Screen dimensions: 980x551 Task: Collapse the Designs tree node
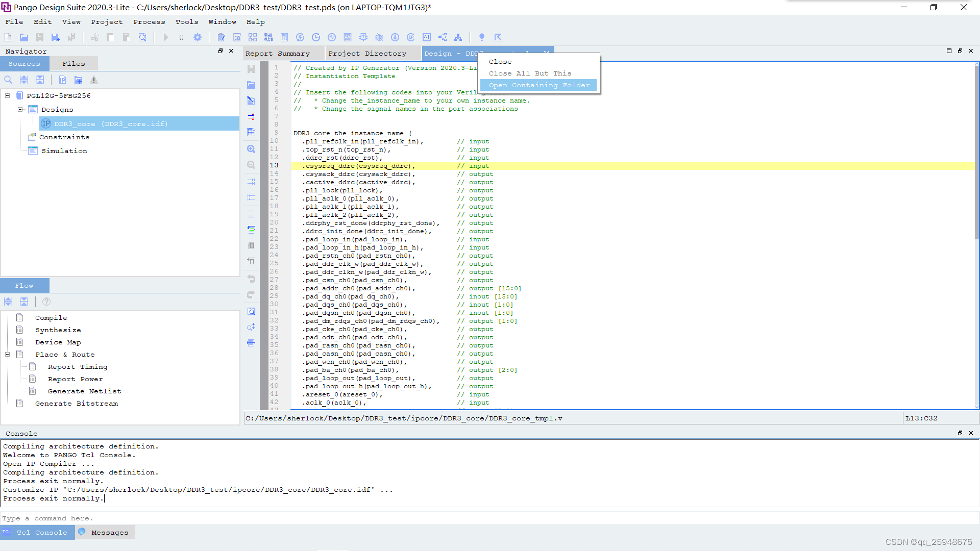tap(20, 109)
